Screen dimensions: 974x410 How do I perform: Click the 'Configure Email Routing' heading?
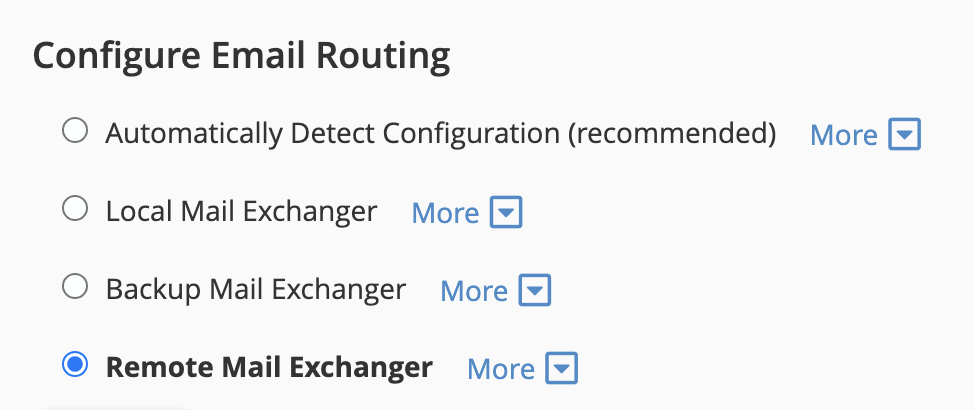pyautogui.click(x=241, y=57)
